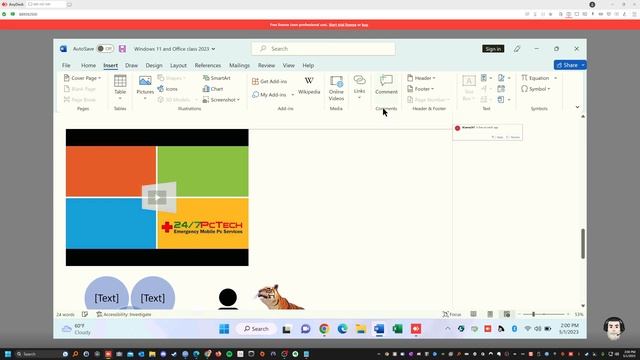
Task: Switch to the Draw tab
Action: [131, 65]
